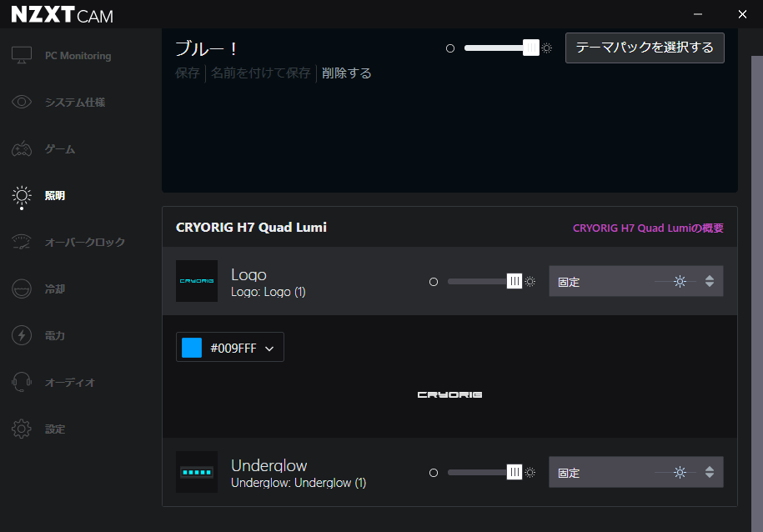Click the ブルー! profile brightness slider handle

click(531, 48)
